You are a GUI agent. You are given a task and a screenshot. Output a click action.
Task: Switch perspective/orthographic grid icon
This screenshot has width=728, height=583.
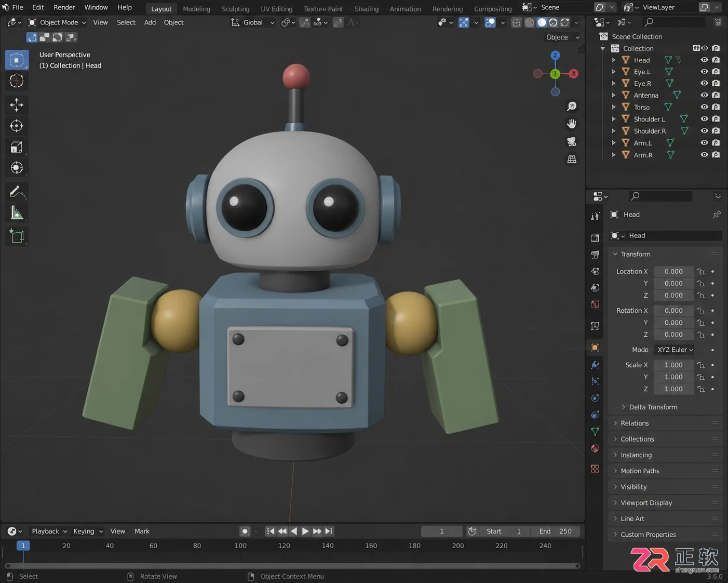pos(572,159)
